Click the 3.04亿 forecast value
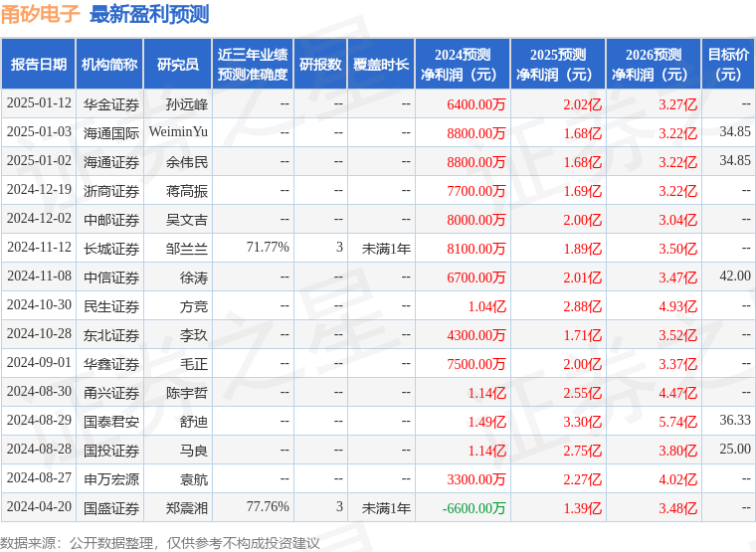The image size is (756, 552). point(677,220)
